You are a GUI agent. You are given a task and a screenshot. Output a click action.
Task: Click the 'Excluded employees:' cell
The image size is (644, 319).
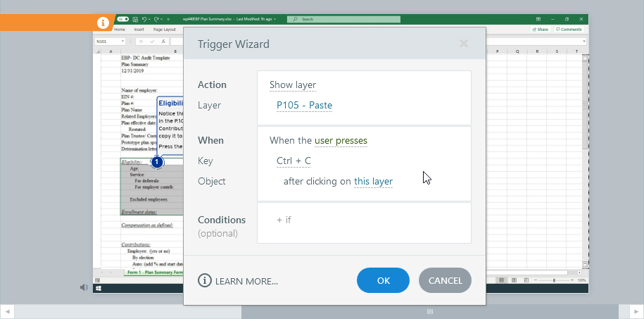149,199
